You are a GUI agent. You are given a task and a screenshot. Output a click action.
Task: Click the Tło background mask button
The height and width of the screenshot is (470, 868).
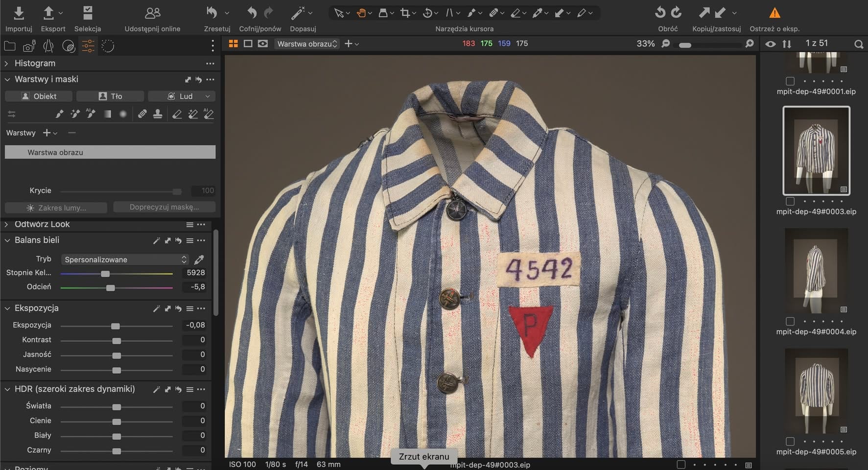(x=110, y=96)
